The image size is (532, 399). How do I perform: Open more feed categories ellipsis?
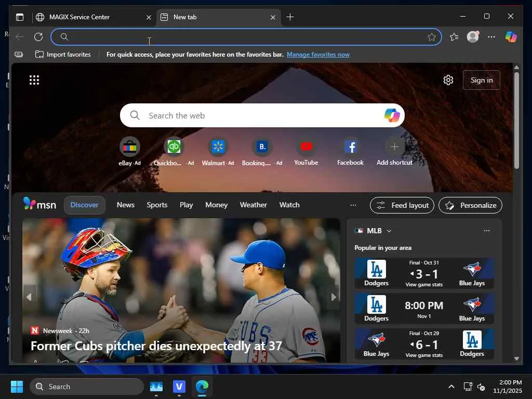(x=353, y=205)
